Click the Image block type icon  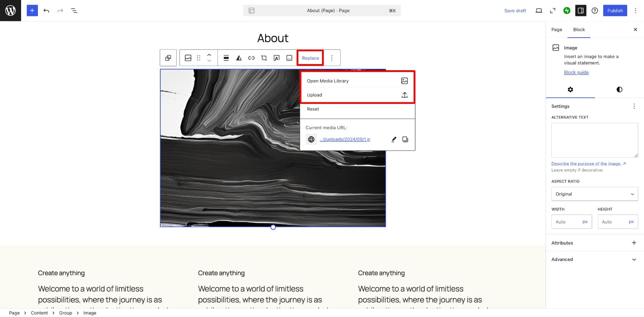(x=188, y=58)
